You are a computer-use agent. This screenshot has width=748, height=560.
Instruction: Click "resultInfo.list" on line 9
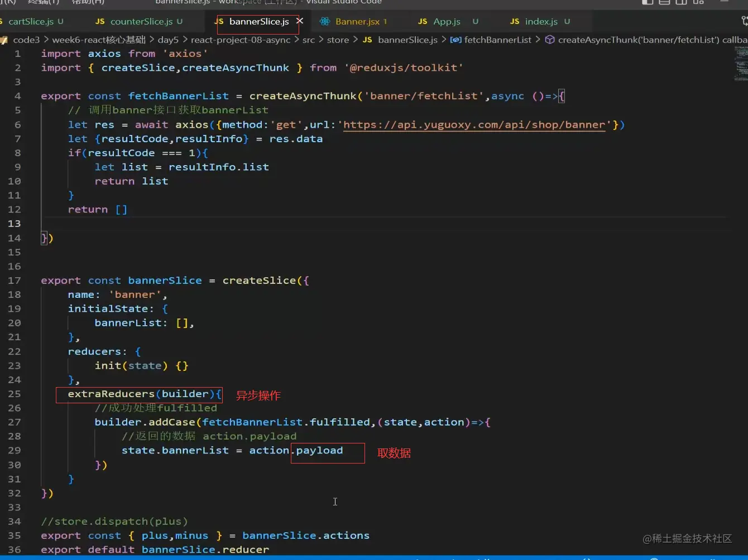[x=219, y=167]
